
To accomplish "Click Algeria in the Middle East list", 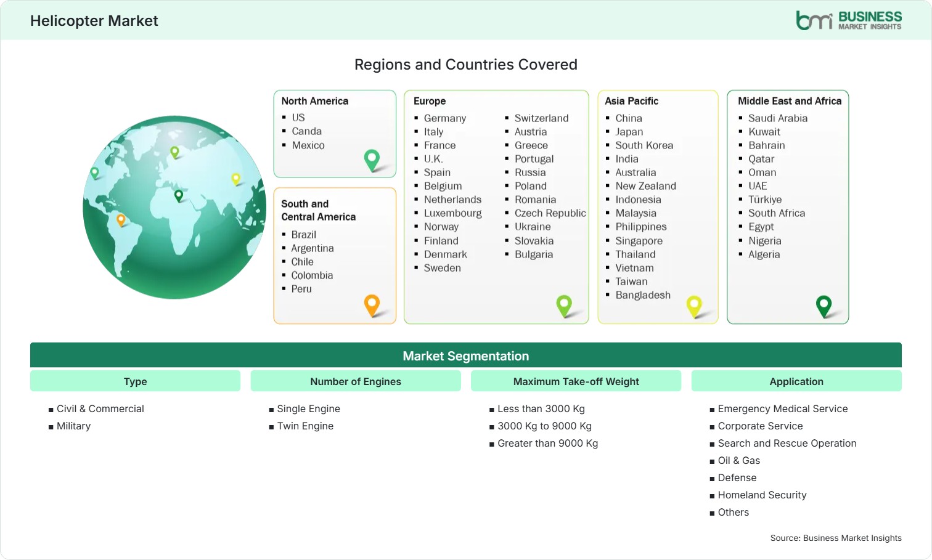I will (764, 254).
